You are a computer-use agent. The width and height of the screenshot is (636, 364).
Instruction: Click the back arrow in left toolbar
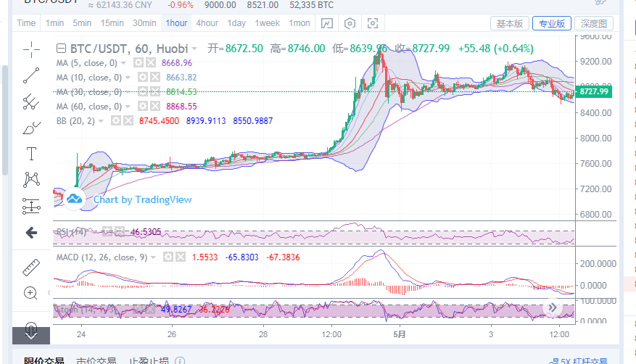[x=31, y=233]
